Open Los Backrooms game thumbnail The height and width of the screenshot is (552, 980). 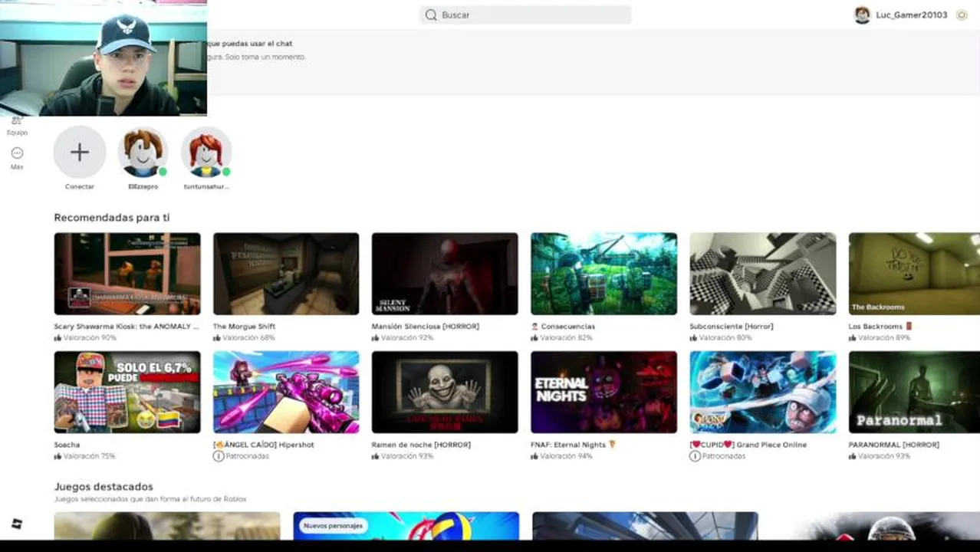914,274
